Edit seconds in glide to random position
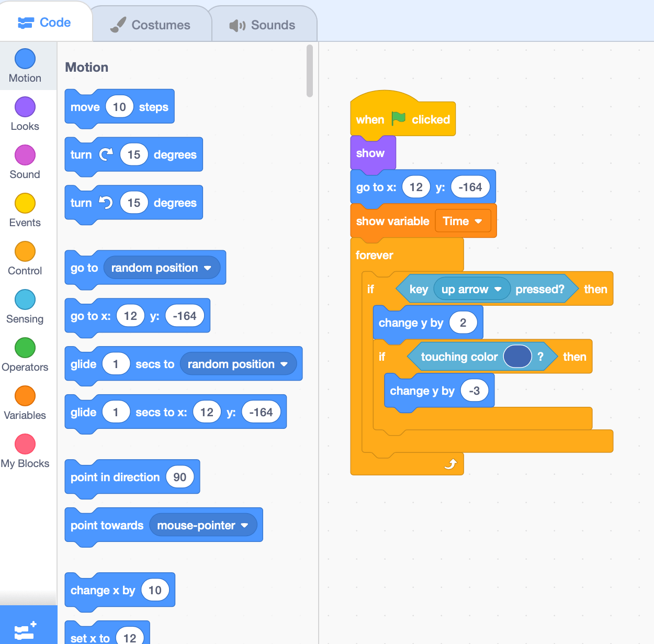Screen dimensions: 654x644 click(116, 364)
